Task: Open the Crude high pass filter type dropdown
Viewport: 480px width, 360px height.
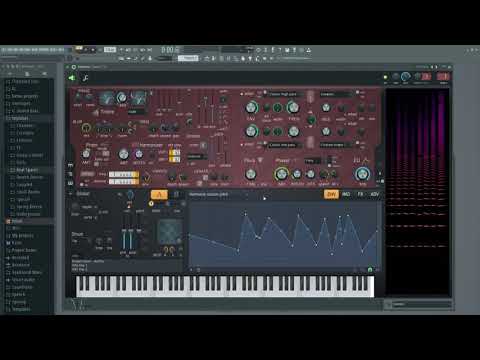Action: [x=286, y=94]
